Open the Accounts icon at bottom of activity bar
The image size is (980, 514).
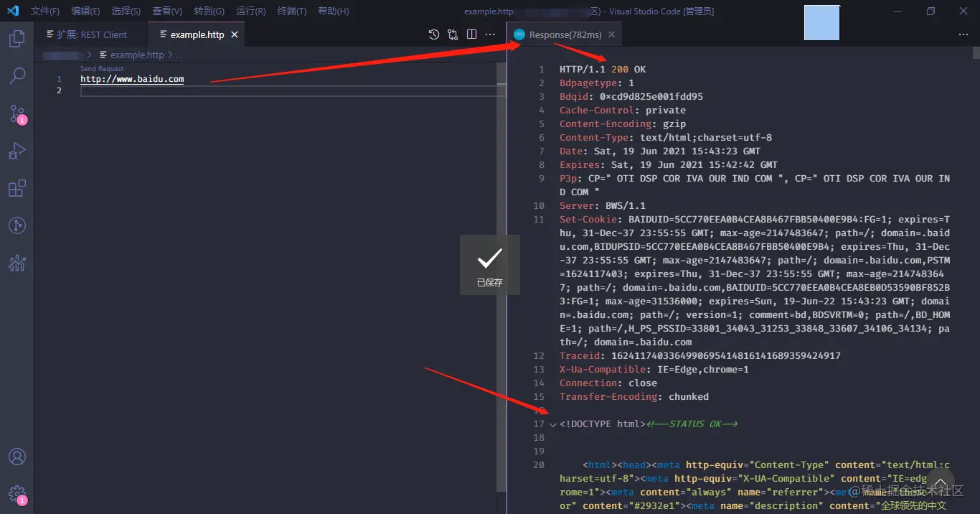[17, 457]
